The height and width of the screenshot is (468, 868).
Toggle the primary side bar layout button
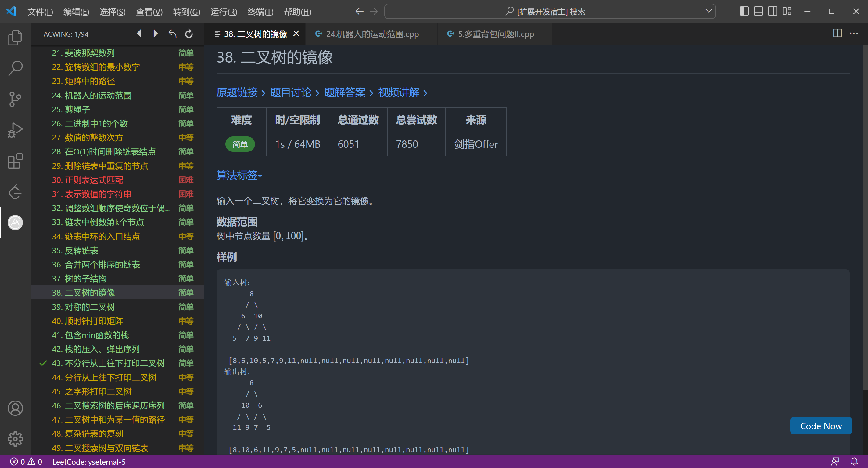[x=744, y=12]
